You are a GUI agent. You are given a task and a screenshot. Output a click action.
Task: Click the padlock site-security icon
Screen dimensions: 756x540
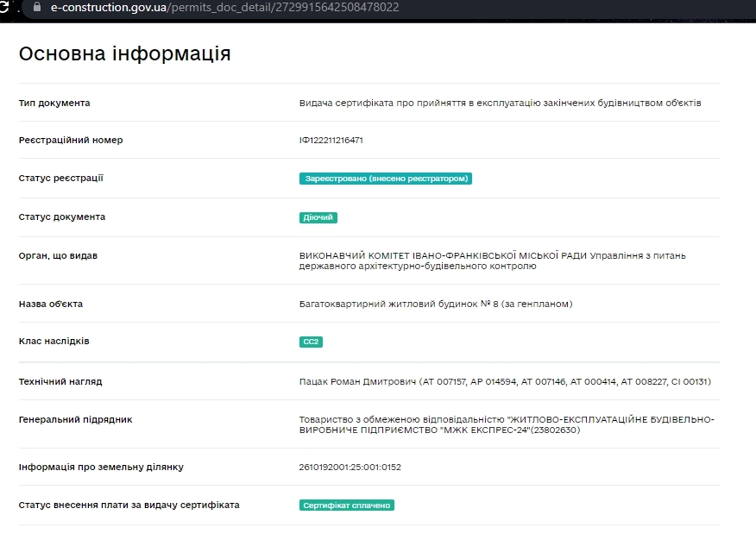coord(36,7)
